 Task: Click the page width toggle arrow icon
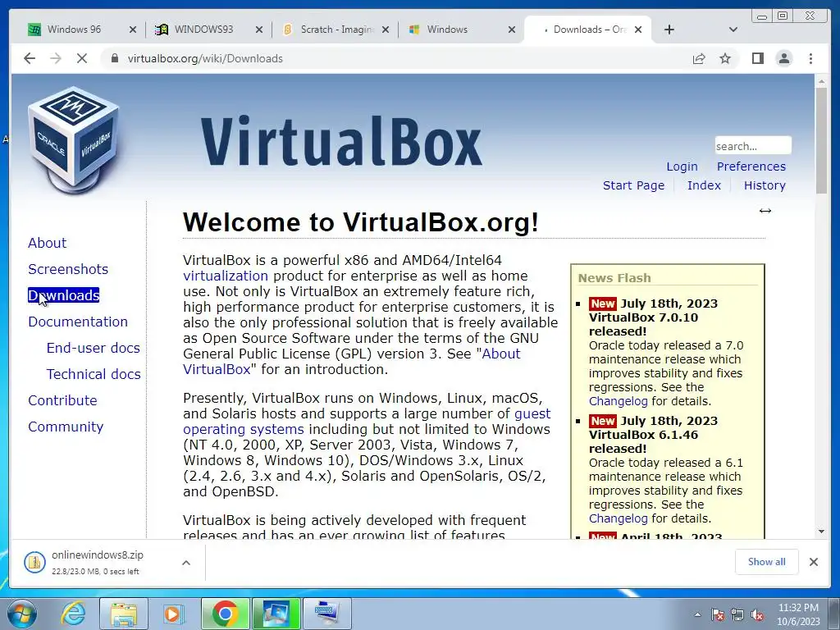[x=765, y=211]
